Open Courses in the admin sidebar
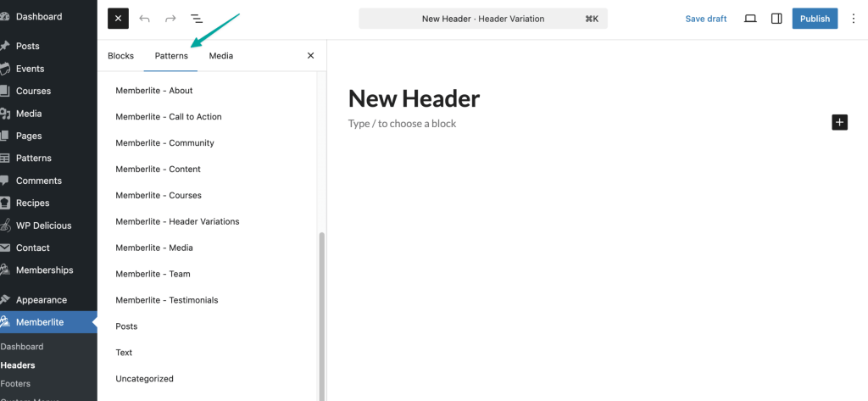Screen dimensions: 868x401 33,91
